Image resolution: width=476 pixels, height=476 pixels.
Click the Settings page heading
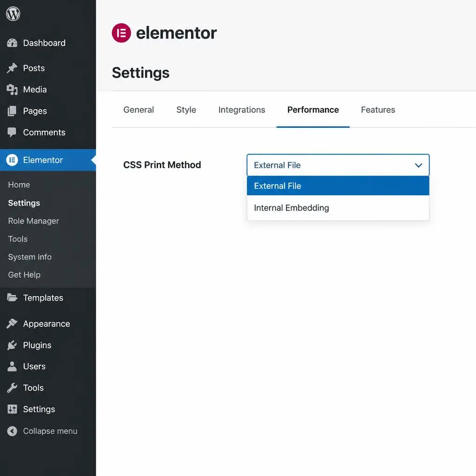coord(140,73)
